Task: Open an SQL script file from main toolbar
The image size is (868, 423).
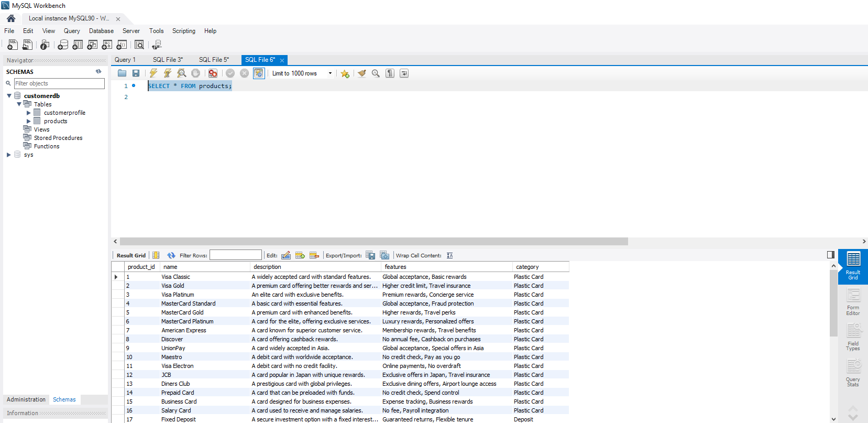Action: [x=27, y=45]
